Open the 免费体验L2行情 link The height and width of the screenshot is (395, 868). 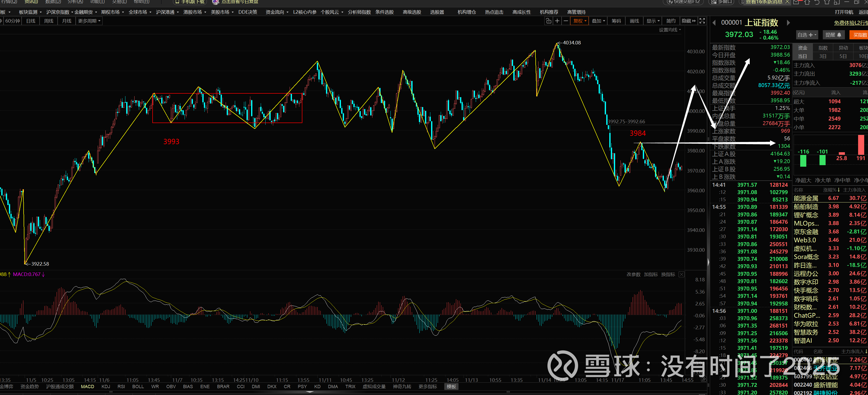coord(850,23)
